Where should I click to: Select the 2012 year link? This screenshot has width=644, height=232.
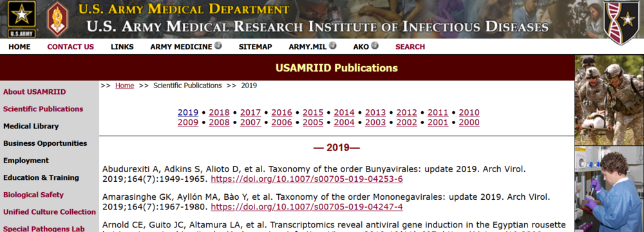click(x=406, y=112)
